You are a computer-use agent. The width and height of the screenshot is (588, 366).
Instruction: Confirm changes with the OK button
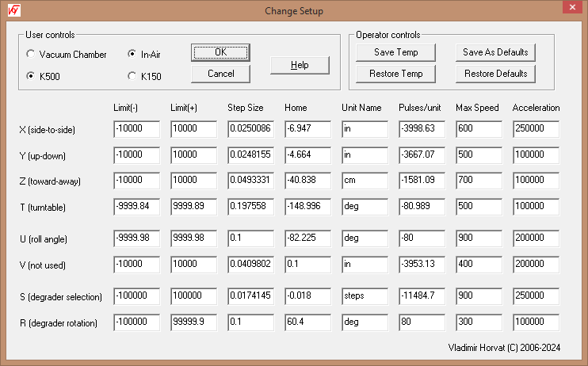click(220, 52)
